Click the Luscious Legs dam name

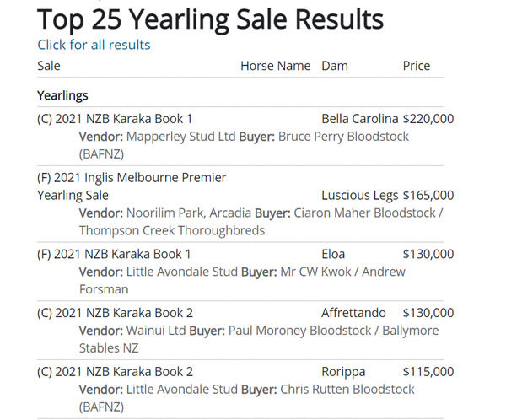point(358,196)
